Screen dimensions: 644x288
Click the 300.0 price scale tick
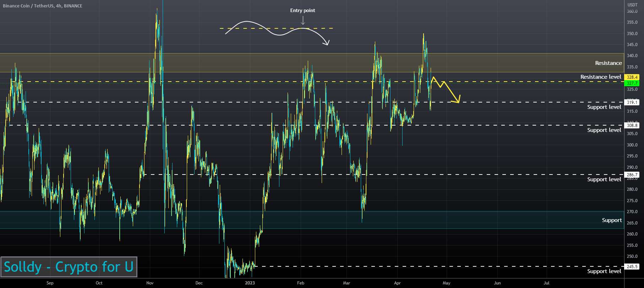click(x=632, y=145)
